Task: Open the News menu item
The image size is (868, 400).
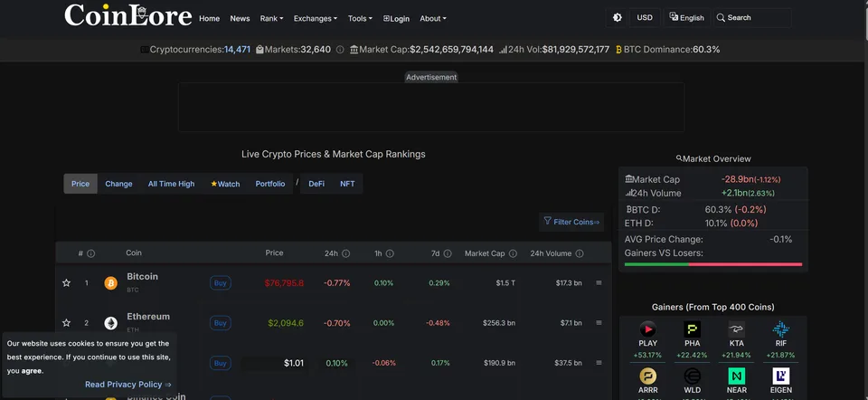Action: 240,18
